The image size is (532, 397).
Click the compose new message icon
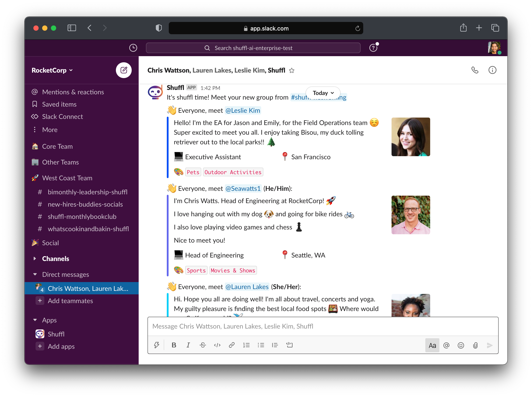[124, 70]
